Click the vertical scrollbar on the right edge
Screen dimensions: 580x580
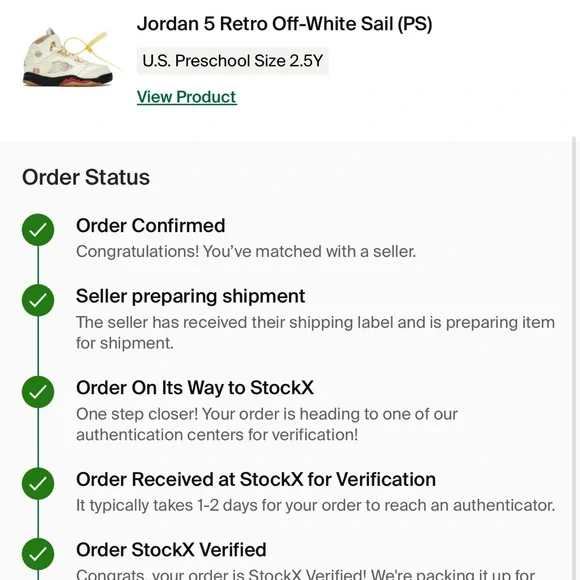(574, 358)
